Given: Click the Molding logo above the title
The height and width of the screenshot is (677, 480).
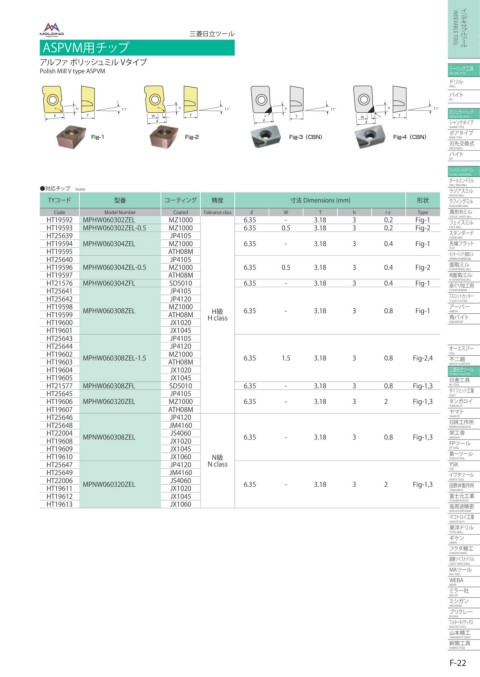Looking at the screenshot, I should click(51, 29).
